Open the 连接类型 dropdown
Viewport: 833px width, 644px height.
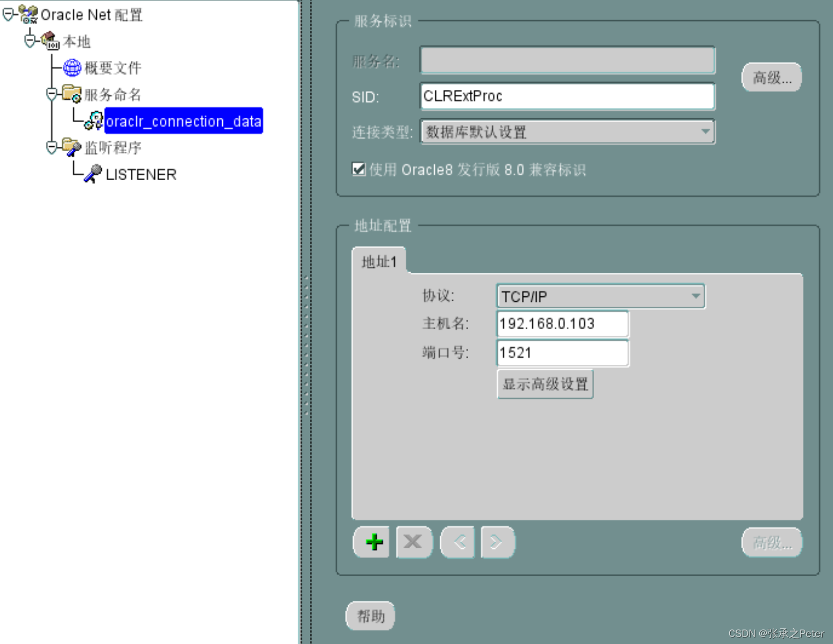[x=705, y=132]
